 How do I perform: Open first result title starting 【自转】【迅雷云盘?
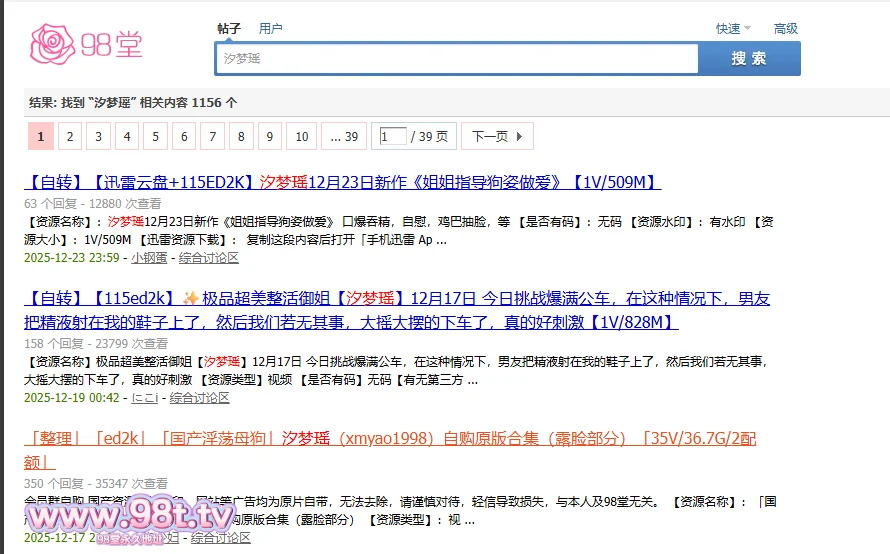click(342, 182)
